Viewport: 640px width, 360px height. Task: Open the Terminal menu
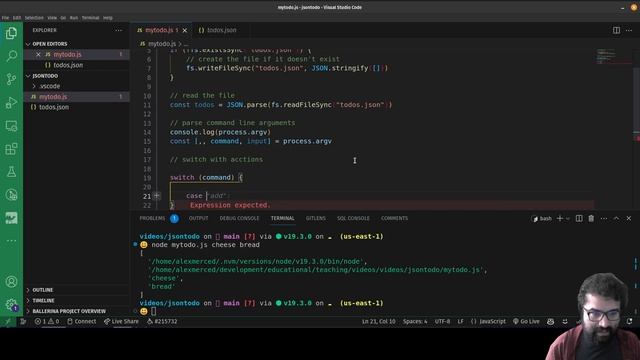(x=90, y=18)
